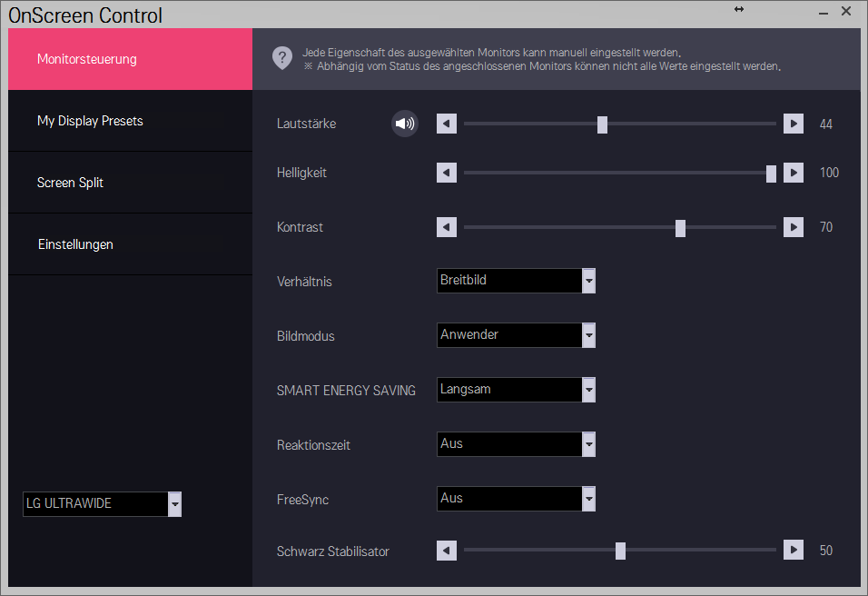Image resolution: width=868 pixels, height=596 pixels.
Task: Mute volume with the speaker icon
Action: point(405,124)
